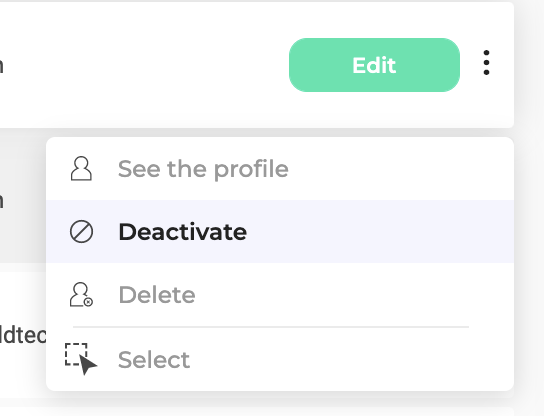Pick Delete from the context menu
The width and height of the screenshot is (544, 416).
pyautogui.click(x=280, y=295)
